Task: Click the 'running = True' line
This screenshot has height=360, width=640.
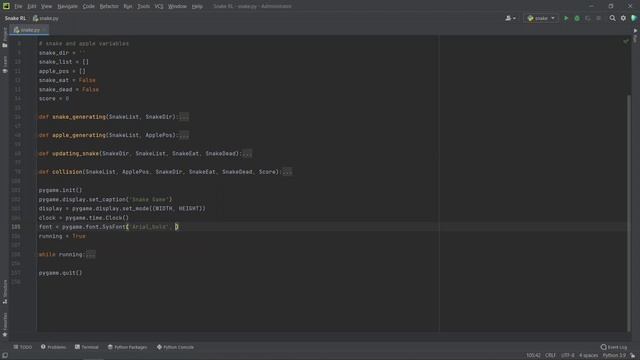Action: coord(62,236)
